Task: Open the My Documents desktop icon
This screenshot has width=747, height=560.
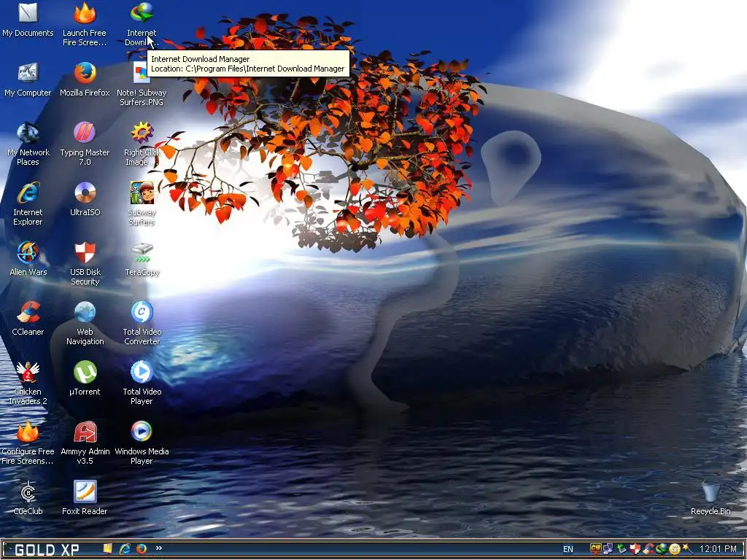Action: point(28,20)
